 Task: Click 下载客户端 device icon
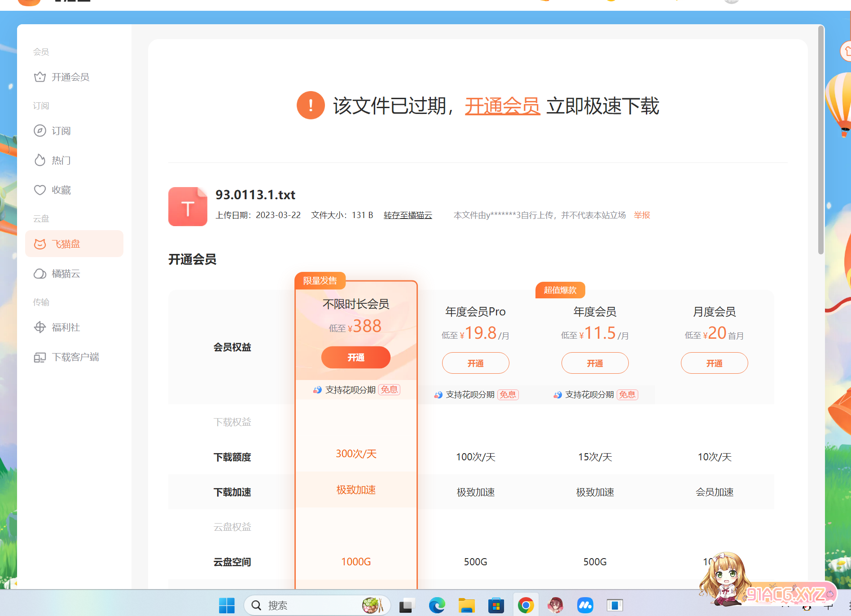point(40,357)
